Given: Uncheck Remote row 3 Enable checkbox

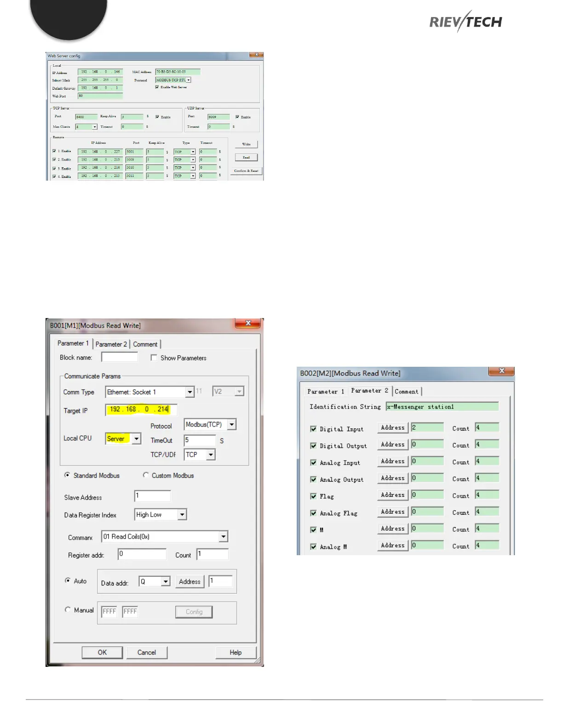Looking at the screenshot, I should (x=54, y=169).
